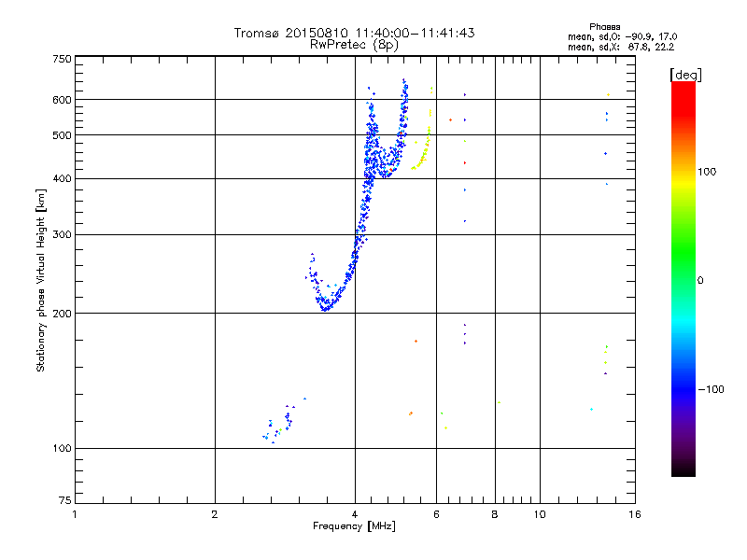Click the x-axis tick label '8'
This screenshot has height=560, width=747.
tap(495, 514)
